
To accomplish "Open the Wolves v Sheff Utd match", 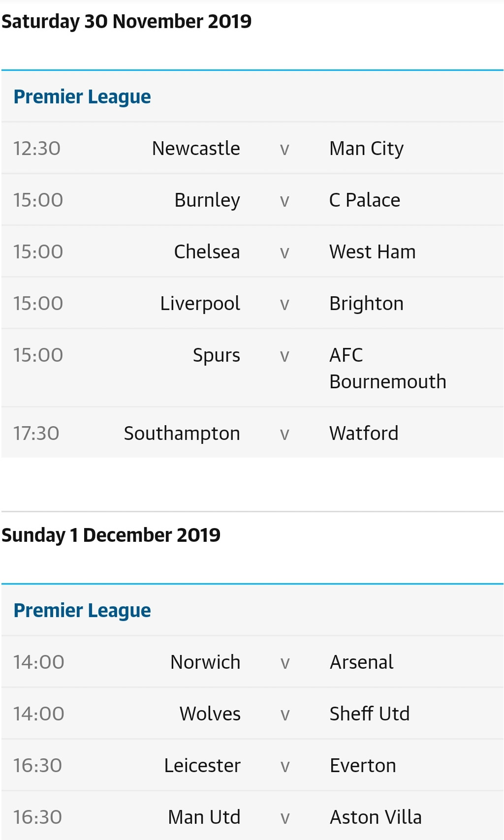I will click(252, 714).
